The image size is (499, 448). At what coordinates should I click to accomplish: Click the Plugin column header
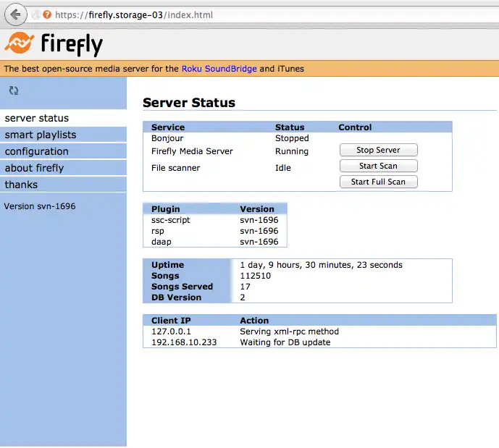(165, 209)
